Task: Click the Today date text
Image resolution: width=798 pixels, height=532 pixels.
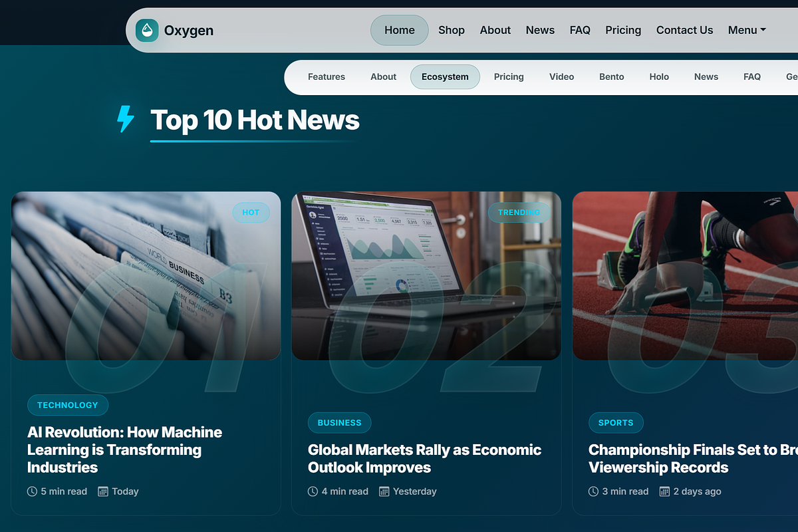Action: [x=125, y=491]
